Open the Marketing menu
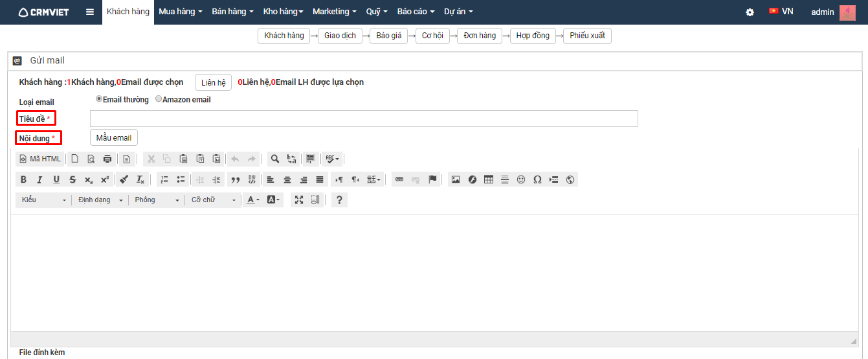 tap(335, 12)
